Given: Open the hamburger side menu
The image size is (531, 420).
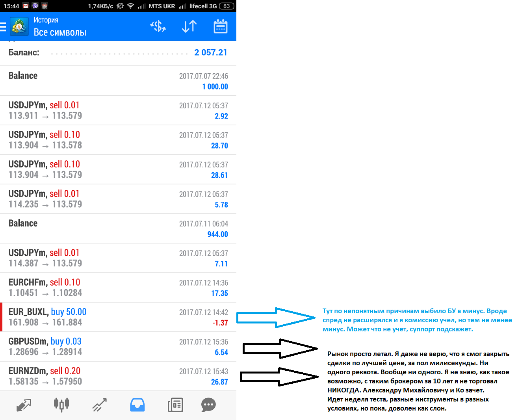Looking at the screenshot, I should pyautogui.click(x=3, y=27).
